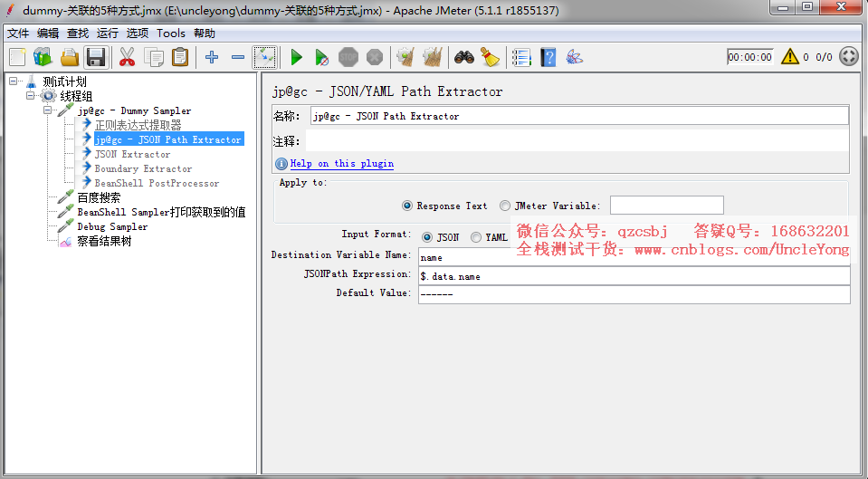Viewport: 868px width, 479px height.
Task: Open the 运行 menu
Action: point(108,34)
